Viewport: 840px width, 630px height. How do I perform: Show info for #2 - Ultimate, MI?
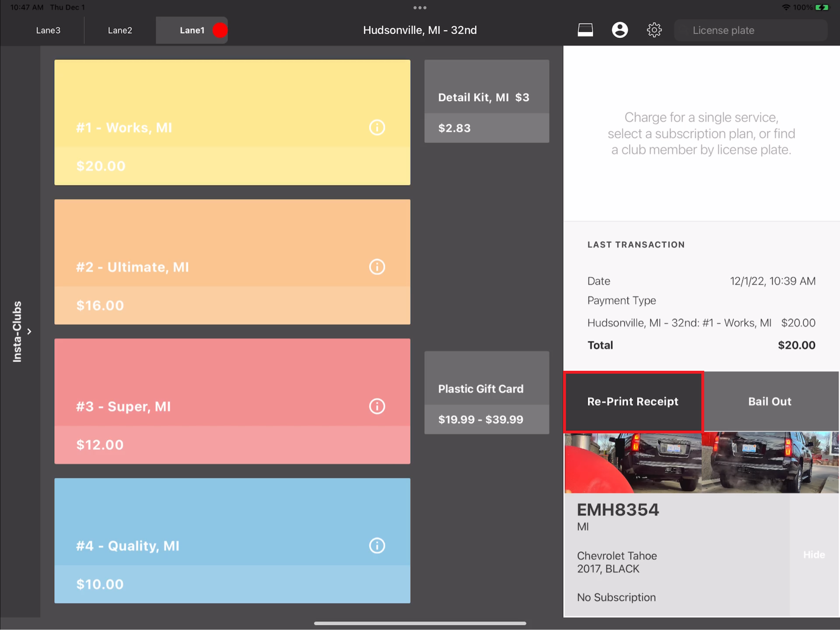pos(377,267)
